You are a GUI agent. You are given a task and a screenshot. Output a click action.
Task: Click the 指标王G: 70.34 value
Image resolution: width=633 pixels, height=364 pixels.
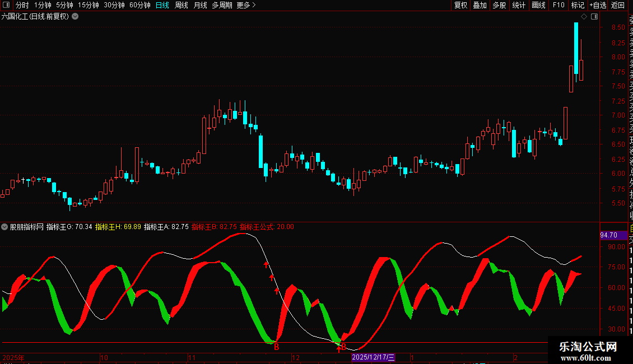point(69,227)
